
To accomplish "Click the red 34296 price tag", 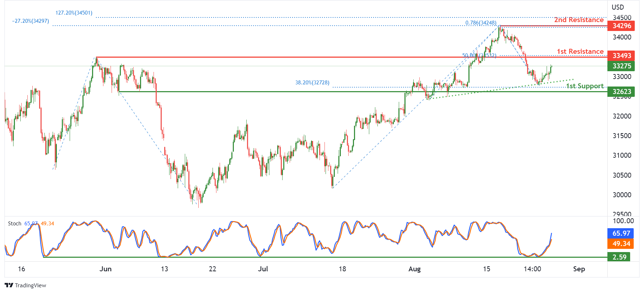I will 621,26.
